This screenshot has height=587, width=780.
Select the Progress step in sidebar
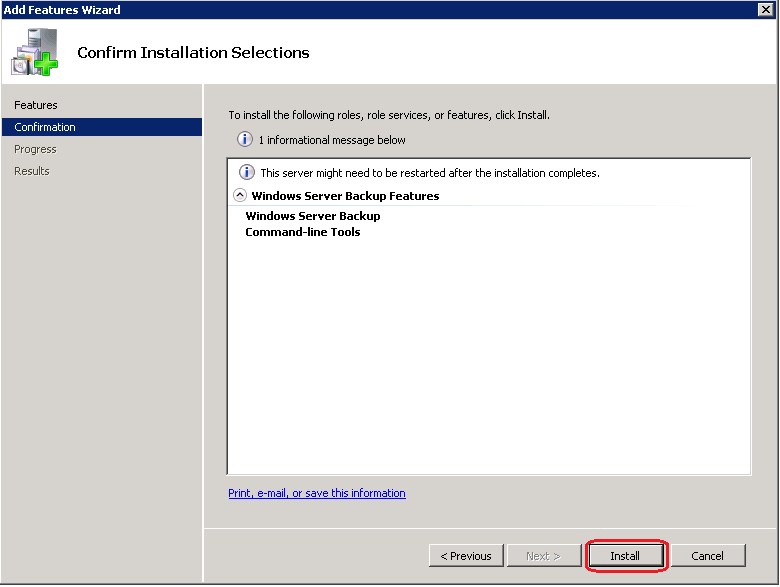click(x=35, y=149)
